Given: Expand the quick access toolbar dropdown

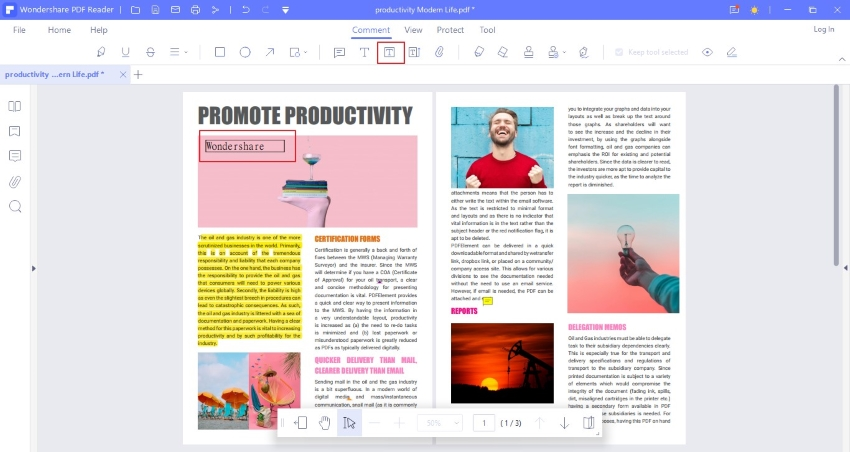Looking at the screenshot, I should coord(285,10).
